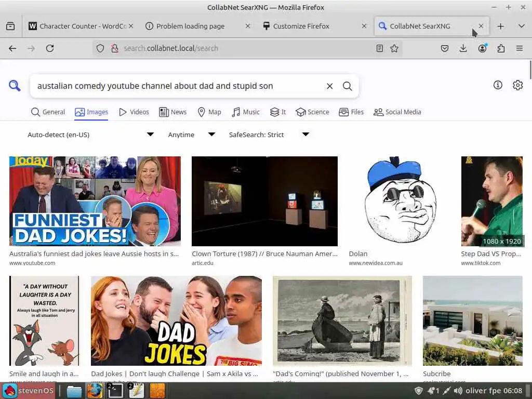The width and height of the screenshot is (532, 399).
Task: Select the News search category
Action: [x=172, y=112]
